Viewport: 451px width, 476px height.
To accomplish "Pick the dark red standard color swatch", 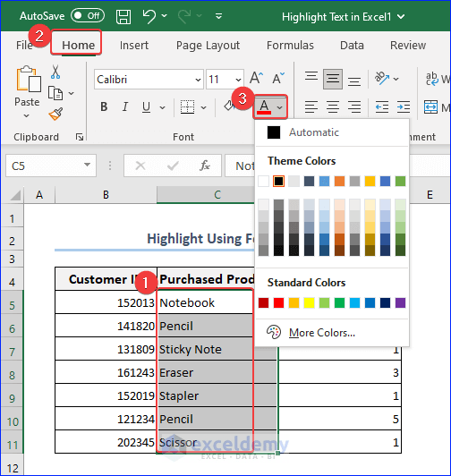I will point(263,302).
